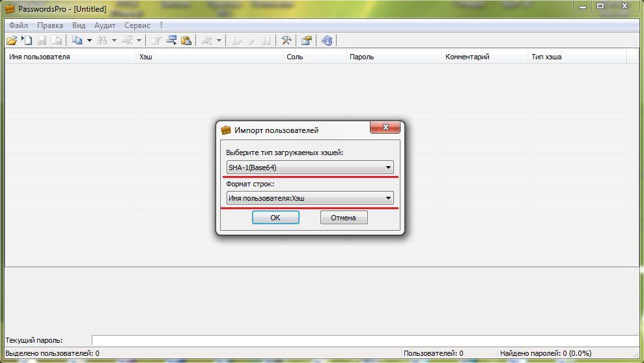The height and width of the screenshot is (363, 644).
Task: Click the Open file folder icon
Action: coord(12,40)
